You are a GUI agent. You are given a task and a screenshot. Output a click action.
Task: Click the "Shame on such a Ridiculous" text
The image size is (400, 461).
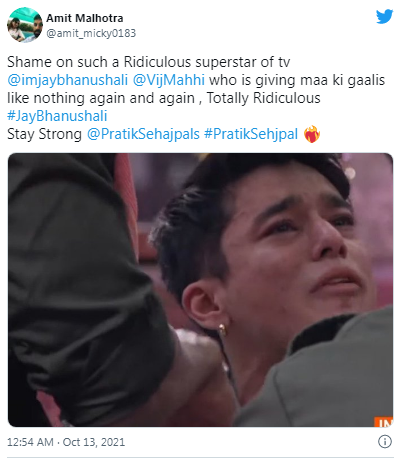point(100,62)
